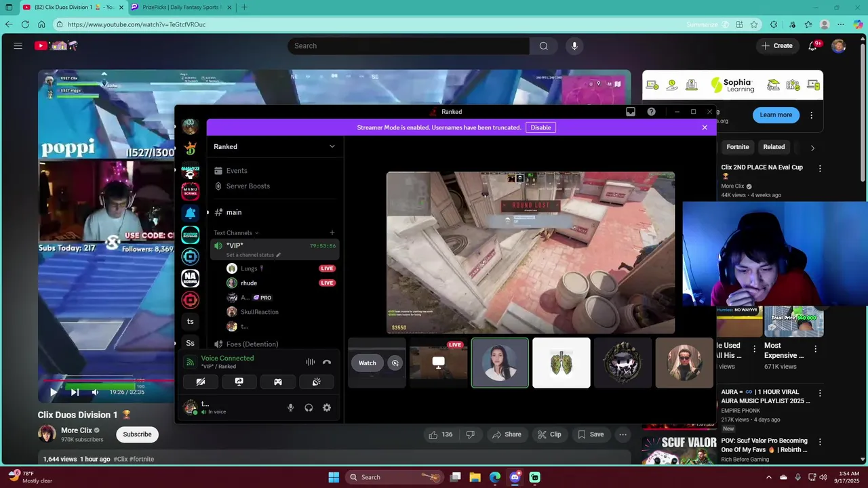Mute Discord microphone

tap(291, 407)
